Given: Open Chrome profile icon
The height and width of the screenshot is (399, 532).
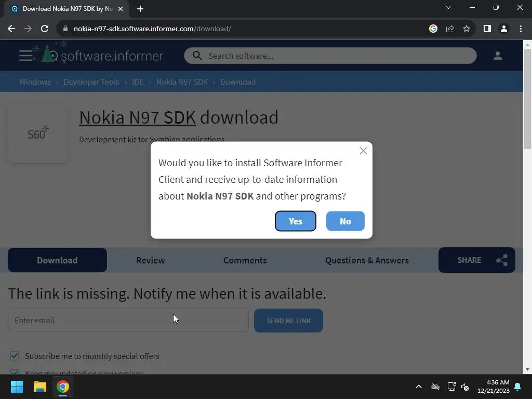Looking at the screenshot, I should [x=504, y=29].
